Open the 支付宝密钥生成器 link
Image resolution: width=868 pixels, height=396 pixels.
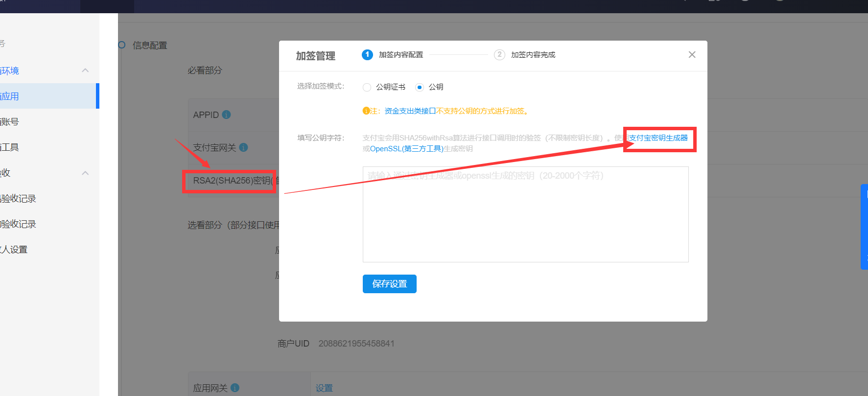coord(658,138)
